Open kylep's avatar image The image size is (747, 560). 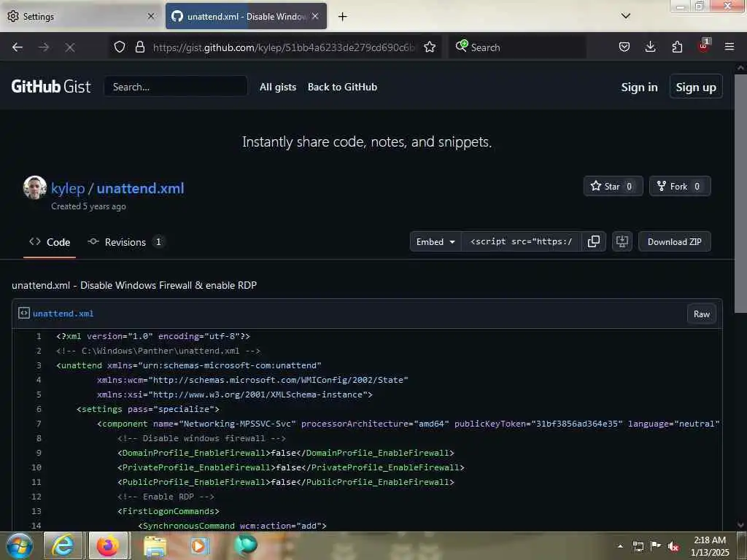pos(35,187)
